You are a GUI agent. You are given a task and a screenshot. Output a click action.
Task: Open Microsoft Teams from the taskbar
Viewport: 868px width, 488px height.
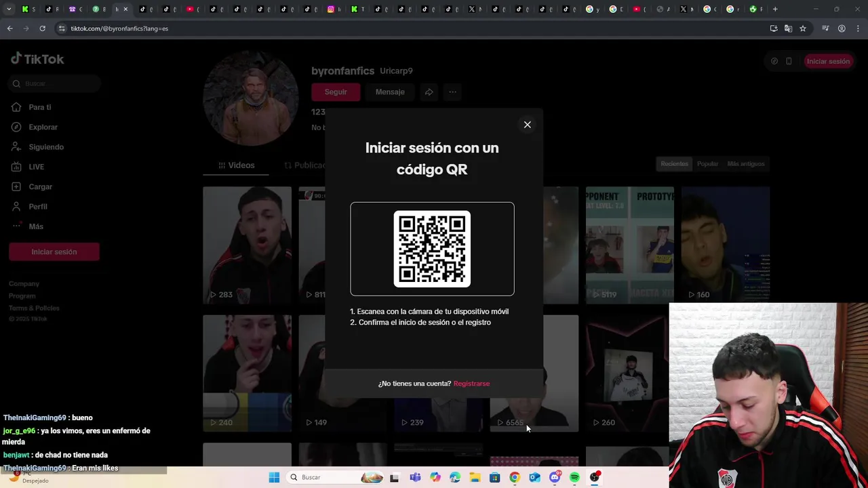[415, 477]
